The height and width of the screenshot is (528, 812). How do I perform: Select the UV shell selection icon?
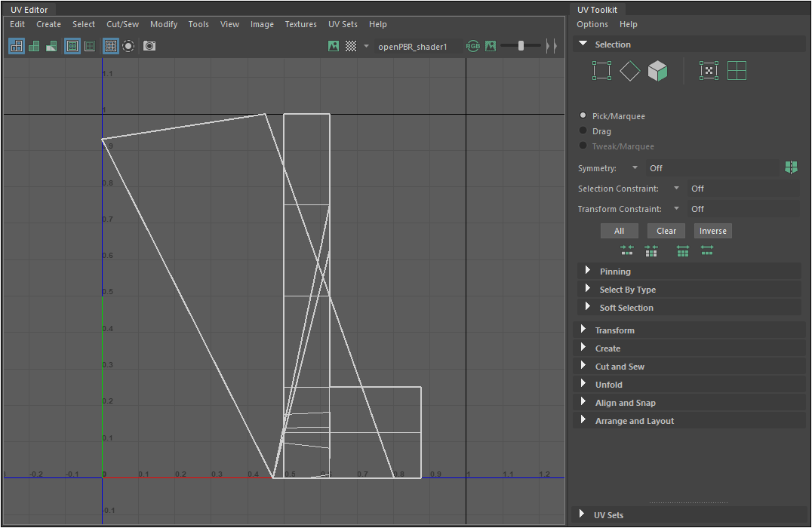737,71
